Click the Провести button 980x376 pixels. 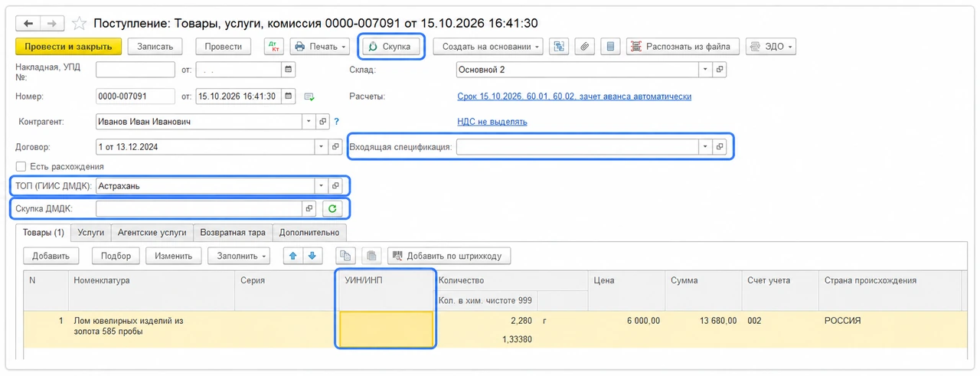[x=224, y=47]
